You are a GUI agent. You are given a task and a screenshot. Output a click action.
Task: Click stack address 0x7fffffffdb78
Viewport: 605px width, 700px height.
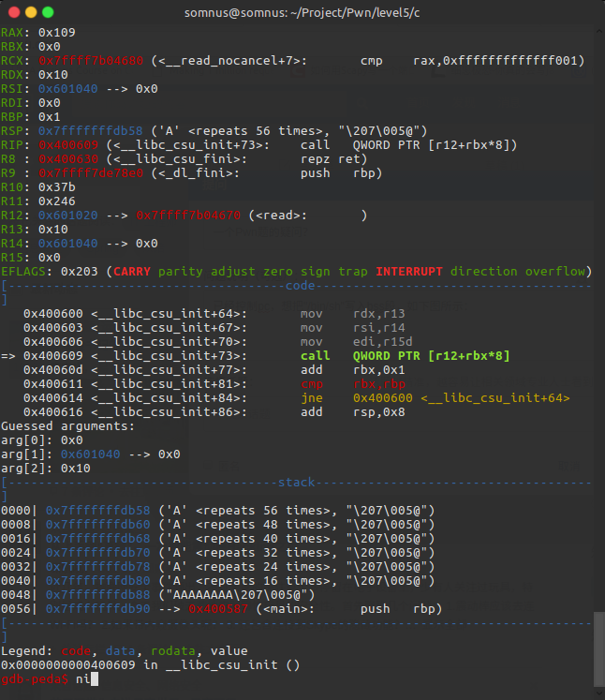coord(97,567)
